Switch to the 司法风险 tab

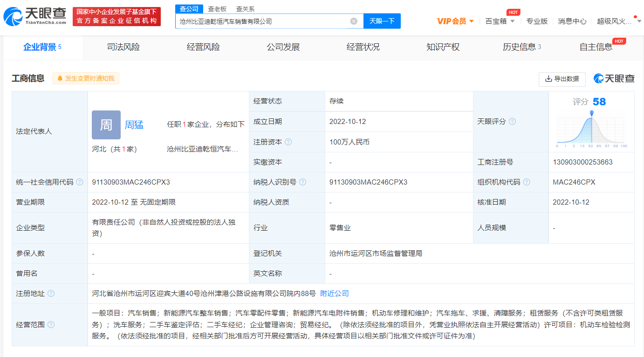pos(123,47)
